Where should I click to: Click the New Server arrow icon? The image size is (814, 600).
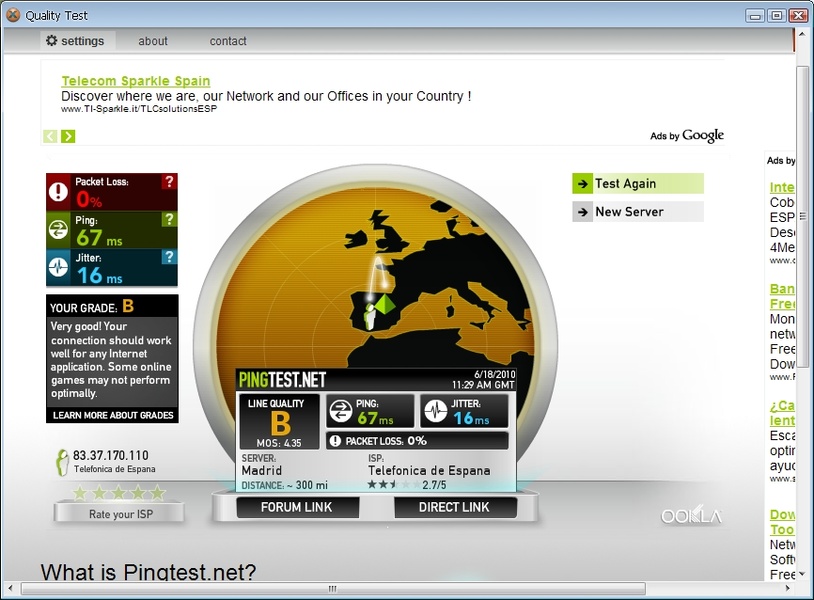click(x=582, y=212)
